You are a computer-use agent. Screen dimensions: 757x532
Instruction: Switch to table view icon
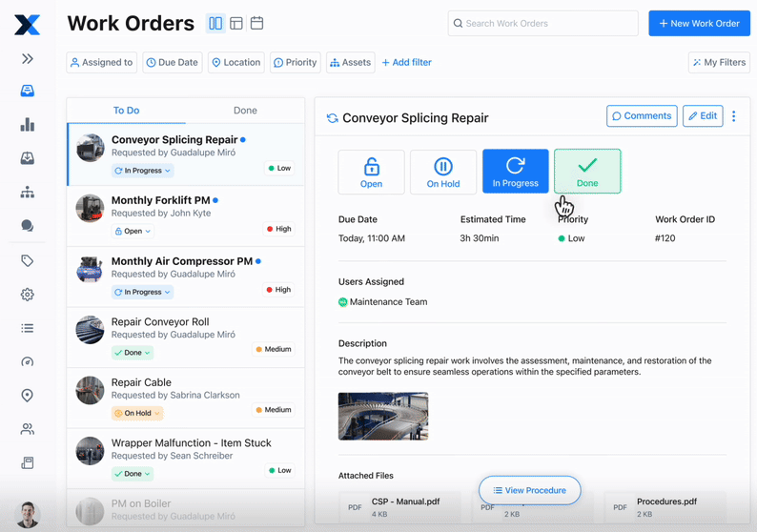(x=236, y=23)
